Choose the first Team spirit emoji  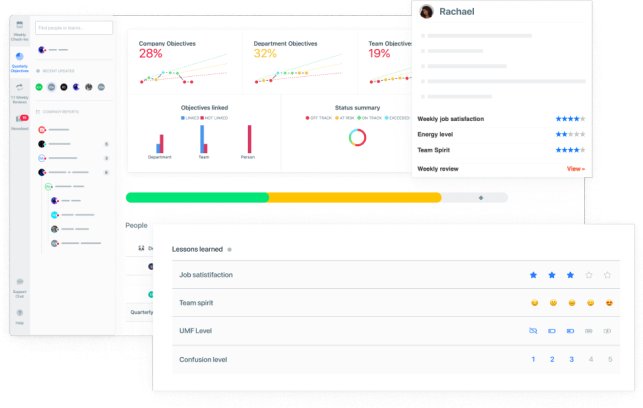click(535, 303)
